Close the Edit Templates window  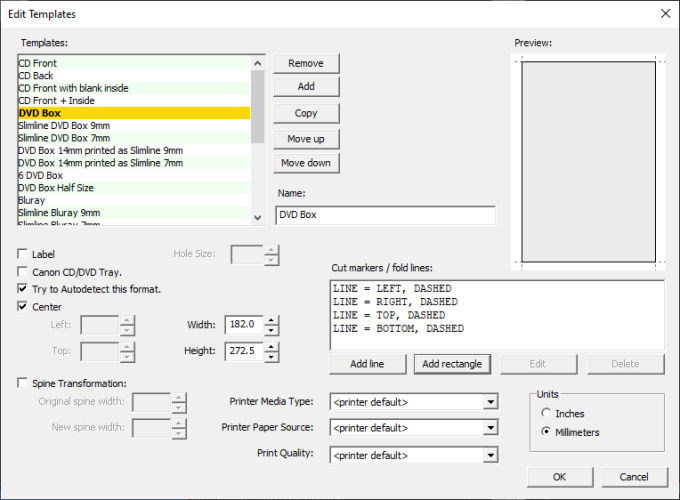pos(665,14)
